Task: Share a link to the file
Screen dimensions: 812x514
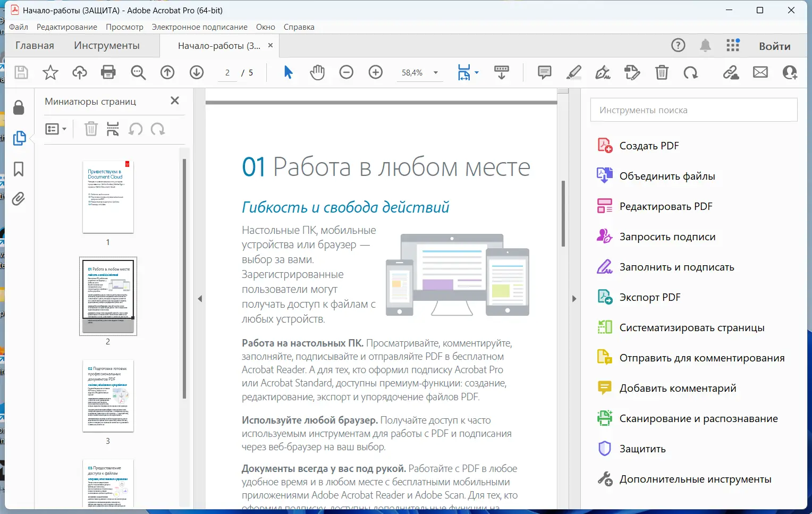Action: pyautogui.click(x=731, y=72)
